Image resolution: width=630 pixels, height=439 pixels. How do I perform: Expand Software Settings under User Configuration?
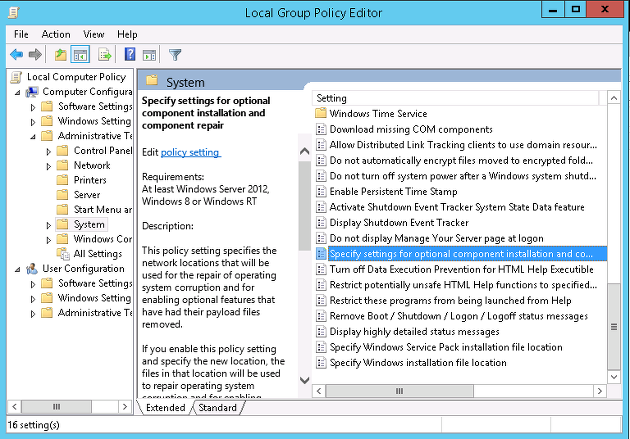[x=33, y=284]
